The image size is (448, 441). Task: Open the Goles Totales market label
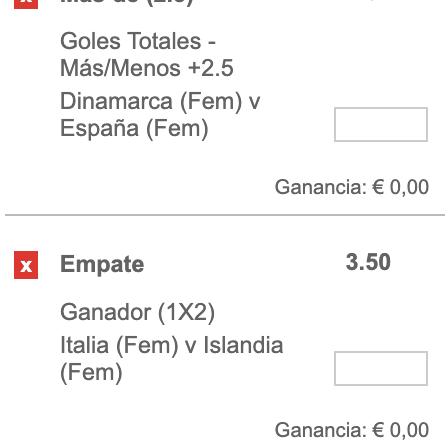pyautogui.click(x=138, y=41)
